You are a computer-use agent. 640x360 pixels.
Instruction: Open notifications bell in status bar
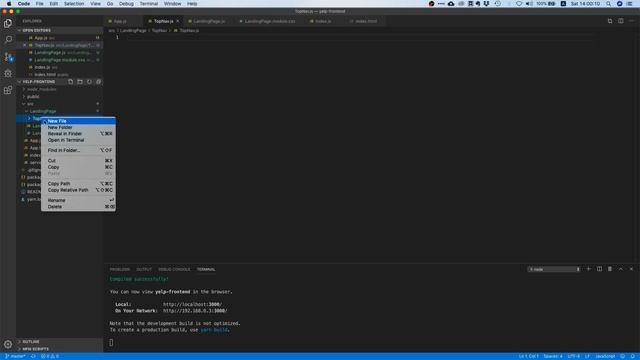pos(633,356)
